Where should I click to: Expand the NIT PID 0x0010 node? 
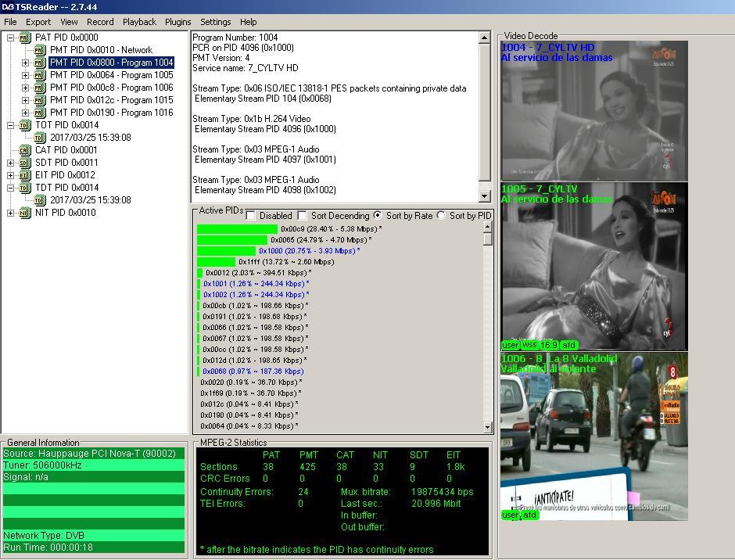tap(10, 213)
